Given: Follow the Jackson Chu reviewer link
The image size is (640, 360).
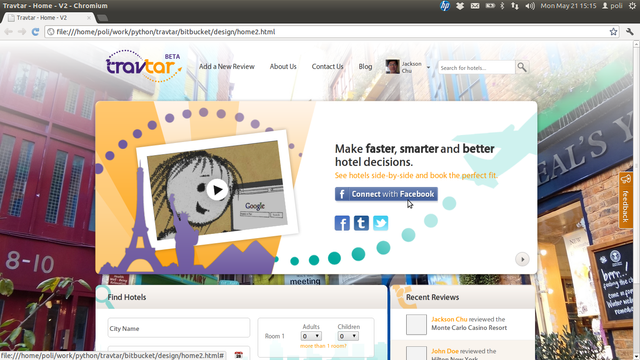Looking at the screenshot, I should click(x=449, y=319).
